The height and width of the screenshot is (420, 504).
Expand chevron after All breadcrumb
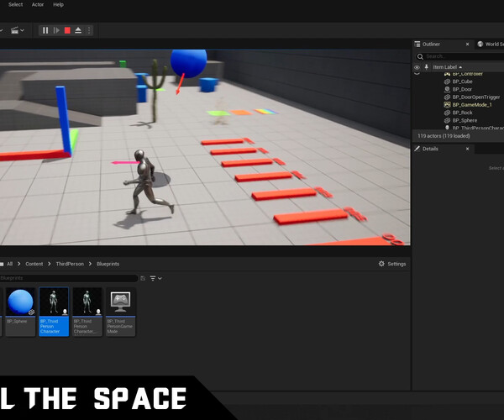click(19, 264)
